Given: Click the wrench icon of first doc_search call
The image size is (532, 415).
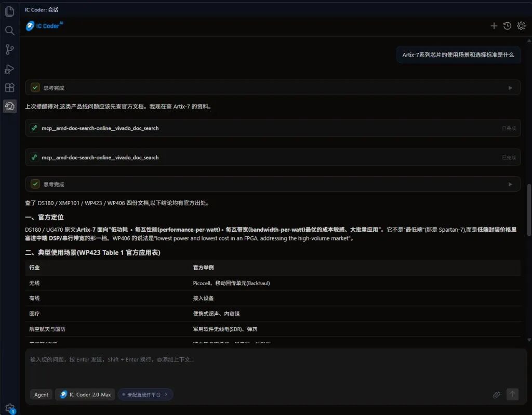Looking at the screenshot, I should pyautogui.click(x=34, y=128).
